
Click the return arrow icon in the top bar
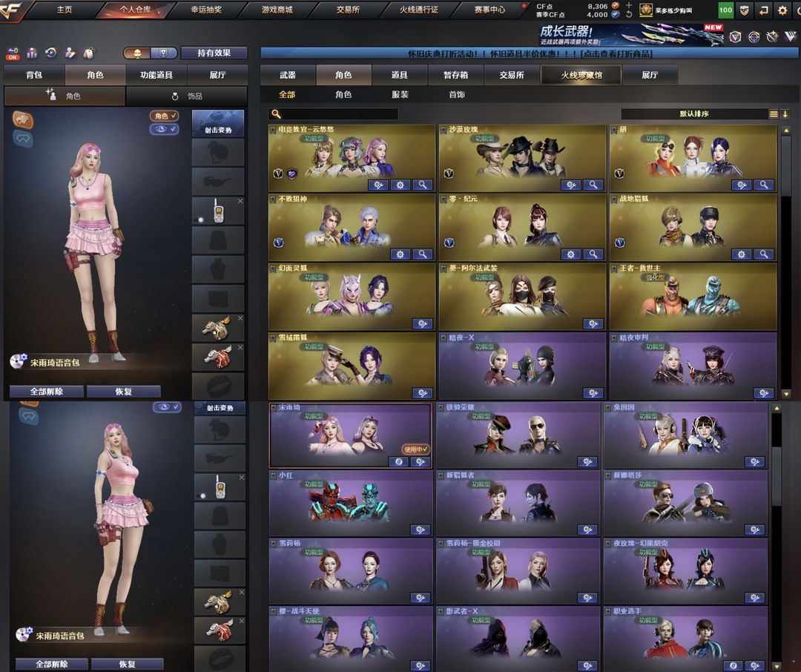pos(763,10)
